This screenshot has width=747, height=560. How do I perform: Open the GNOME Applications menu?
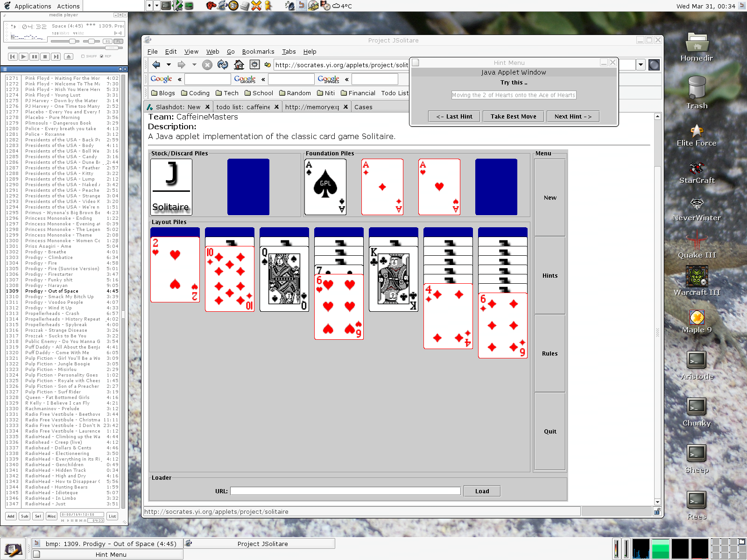[x=33, y=6]
